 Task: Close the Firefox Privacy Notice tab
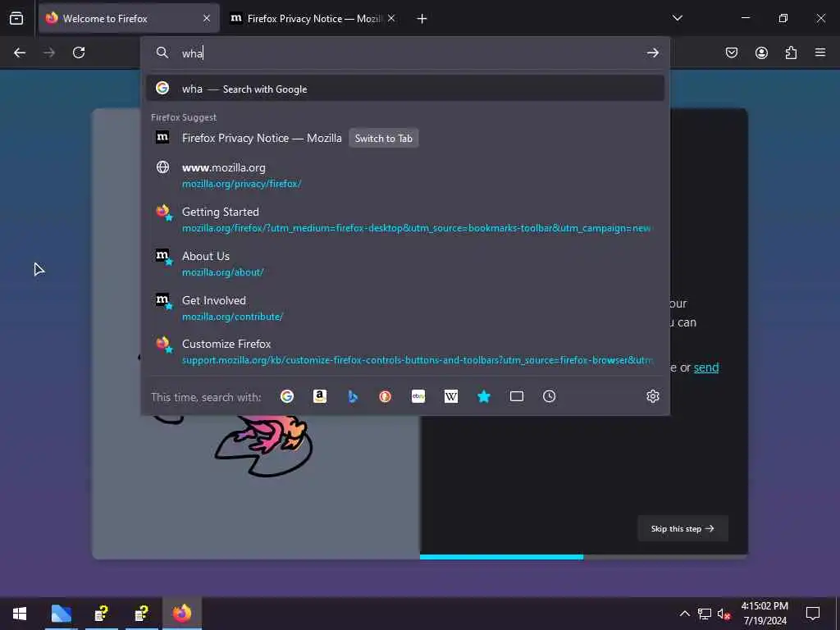point(391,18)
